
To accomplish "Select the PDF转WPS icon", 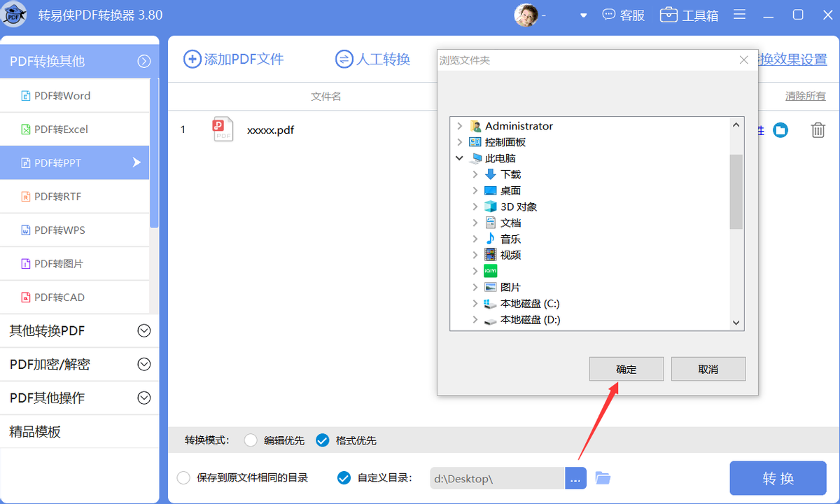I will (x=26, y=230).
